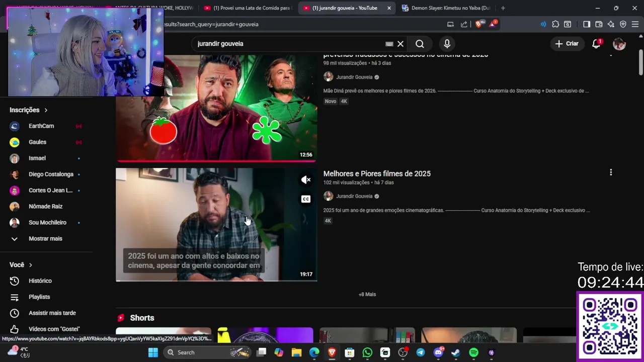This screenshot has height=362, width=644.
Task: Open browser extensions puzzle icon
Action: pyautogui.click(x=555, y=24)
